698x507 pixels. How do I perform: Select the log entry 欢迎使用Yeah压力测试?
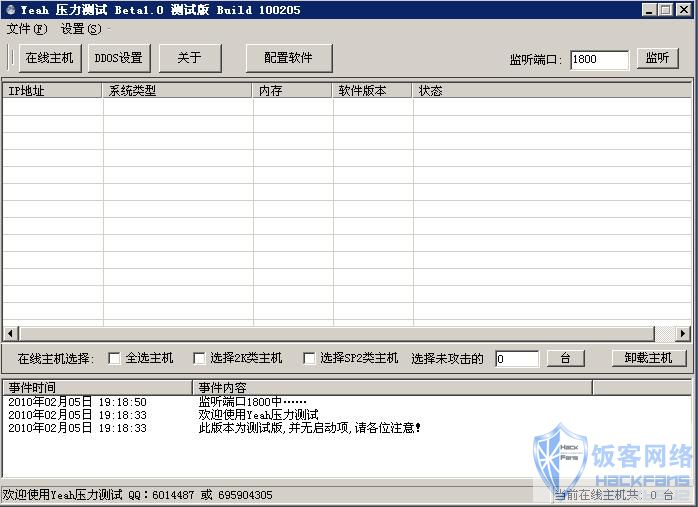(259, 415)
